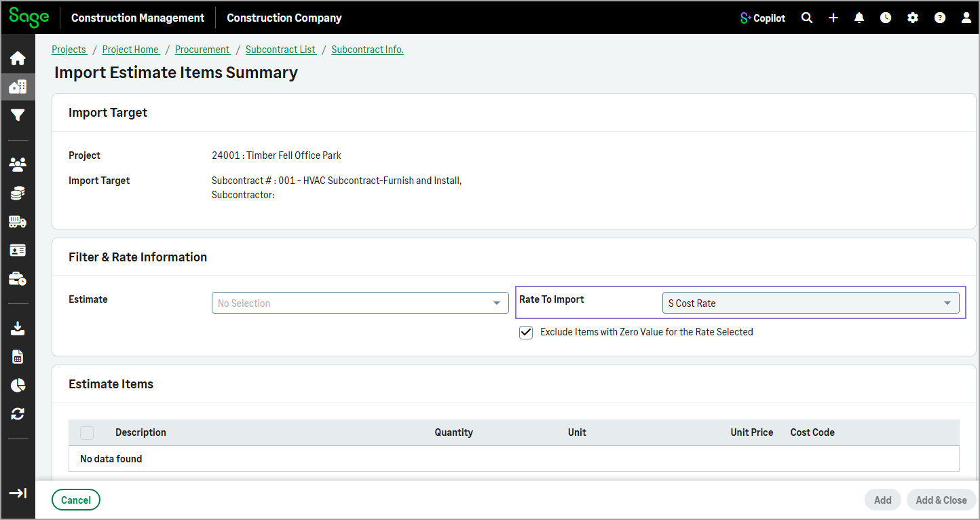The image size is (980, 520).
Task: Click the search magnifier icon
Action: tap(807, 18)
